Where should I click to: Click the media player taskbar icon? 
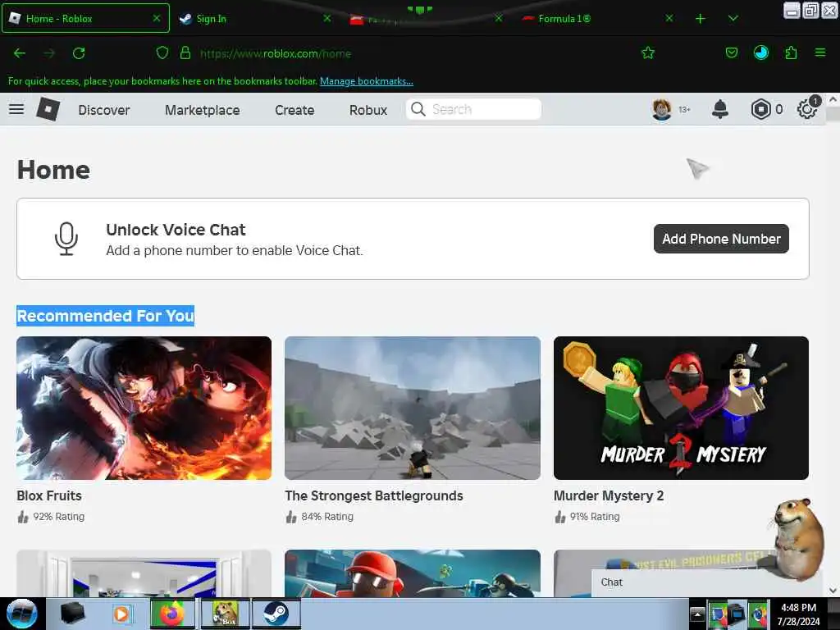click(x=121, y=614)
